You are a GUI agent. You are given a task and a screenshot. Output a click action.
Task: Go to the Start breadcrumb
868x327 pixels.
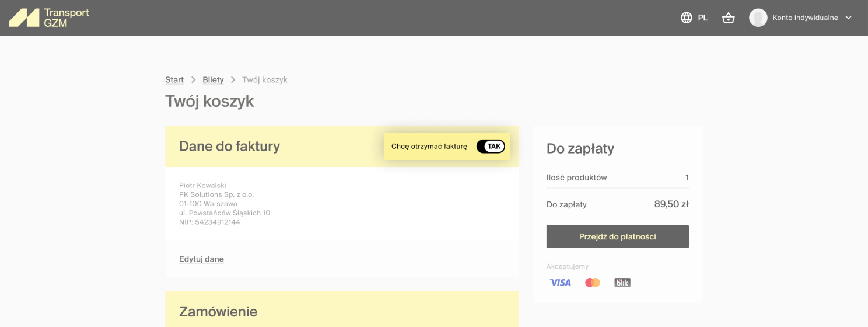[174, 79]
